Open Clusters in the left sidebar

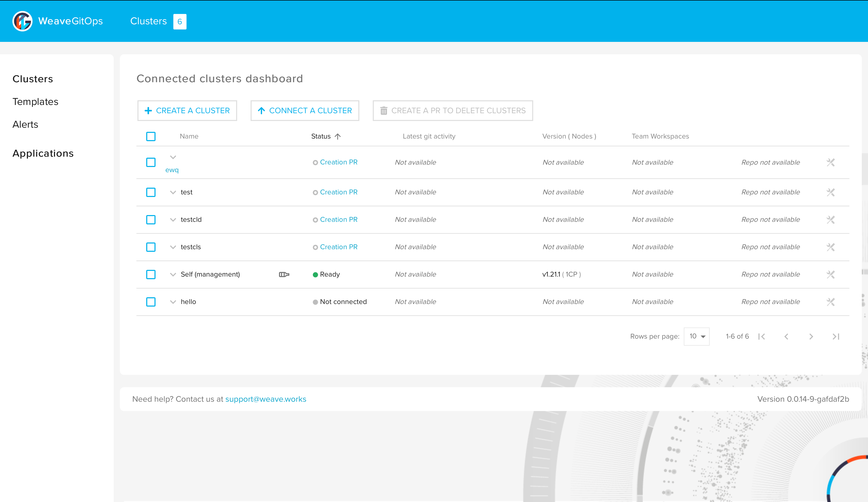point(33,79)
